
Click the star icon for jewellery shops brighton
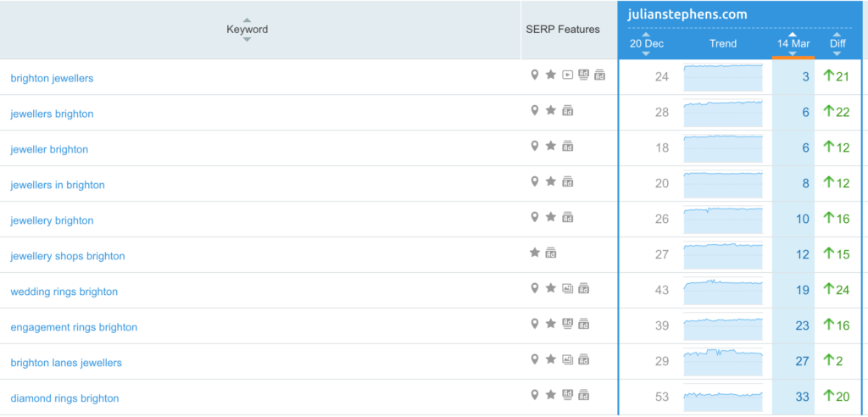point(534,253)
